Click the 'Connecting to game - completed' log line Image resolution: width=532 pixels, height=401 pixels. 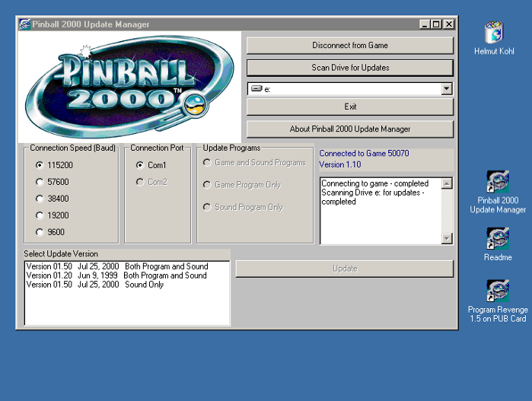point(375,183)
